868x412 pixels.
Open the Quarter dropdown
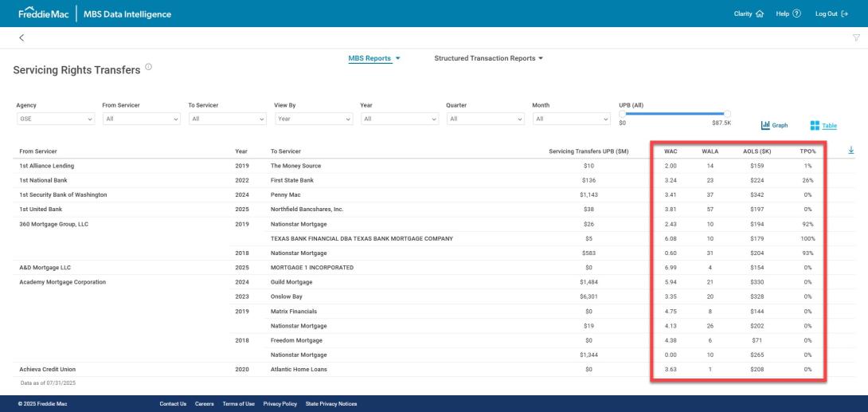pyautogui.click(x=486, y=119)
